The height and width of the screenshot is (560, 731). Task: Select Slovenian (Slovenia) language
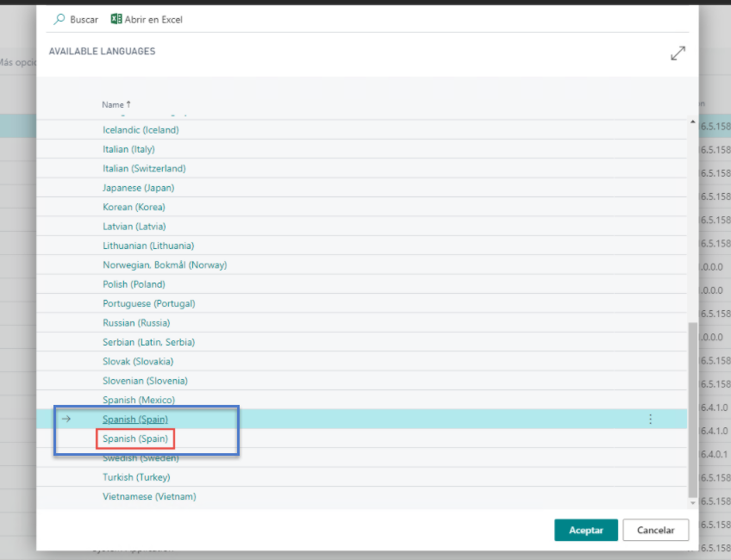click(145, 381)
